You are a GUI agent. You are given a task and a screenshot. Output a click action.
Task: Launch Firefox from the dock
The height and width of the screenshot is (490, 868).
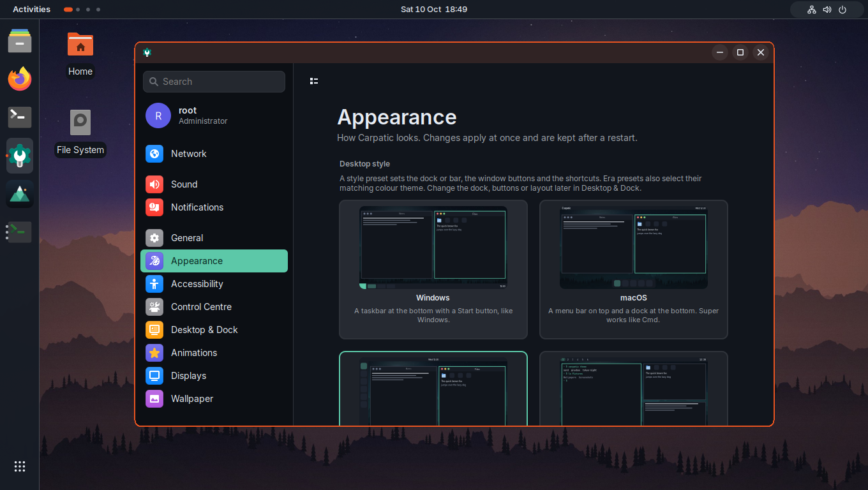point(20,79)
